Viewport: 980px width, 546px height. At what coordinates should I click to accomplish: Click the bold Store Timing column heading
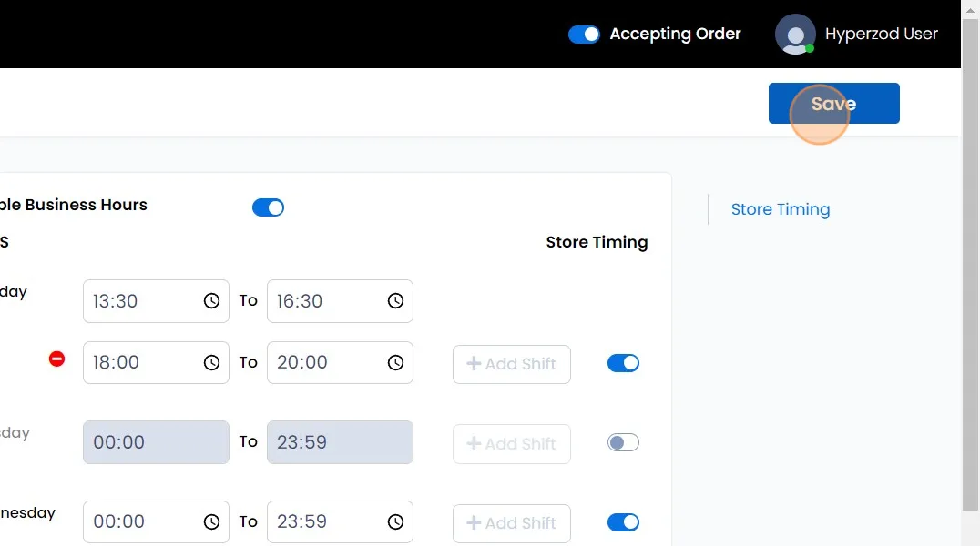point(597,242)
